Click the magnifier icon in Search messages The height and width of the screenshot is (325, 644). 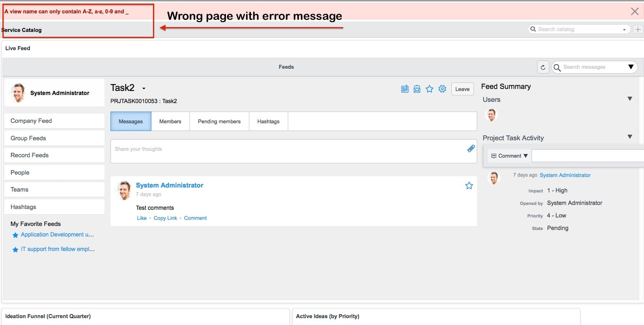(557, 67)
